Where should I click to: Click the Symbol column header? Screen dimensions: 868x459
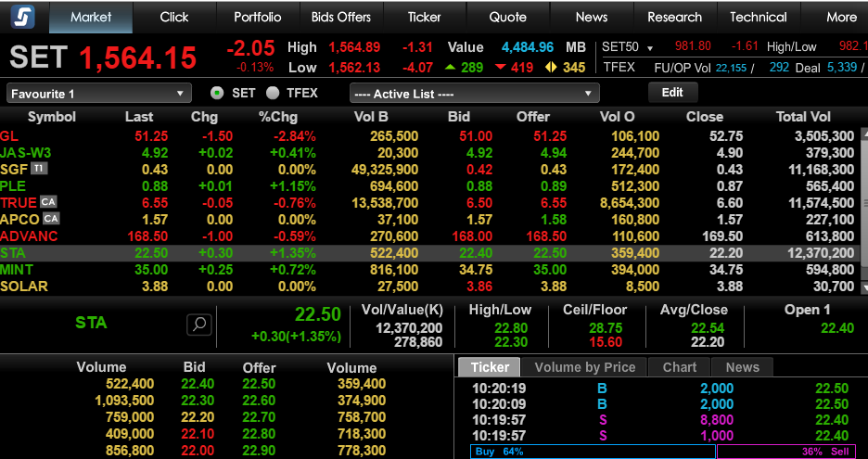[x=52, y=117]
